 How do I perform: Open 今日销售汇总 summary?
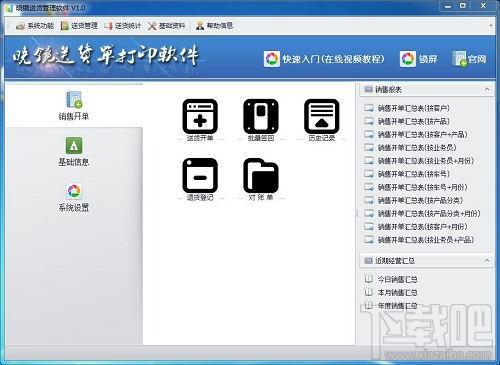(397, 279)
